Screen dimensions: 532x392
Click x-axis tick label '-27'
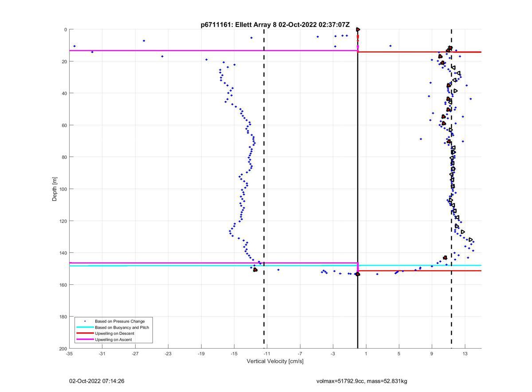point(135,353)
